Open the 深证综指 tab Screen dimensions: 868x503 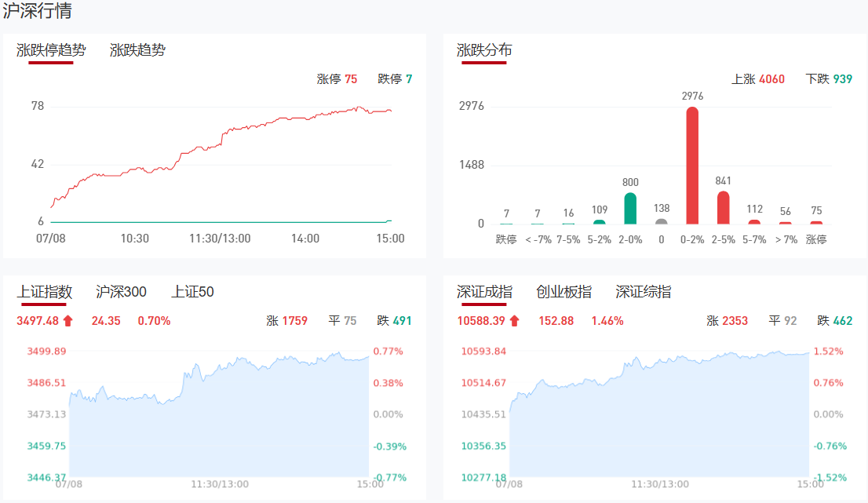[643, 292]
